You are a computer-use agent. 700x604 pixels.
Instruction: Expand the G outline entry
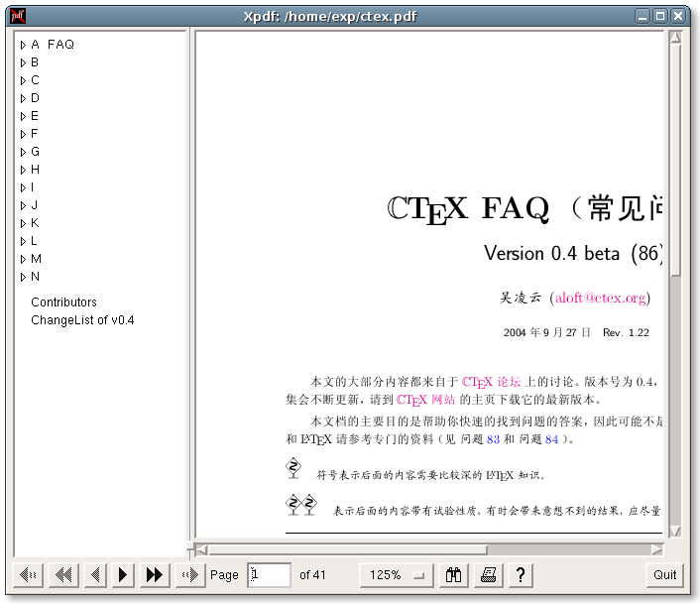coord(23,152)
